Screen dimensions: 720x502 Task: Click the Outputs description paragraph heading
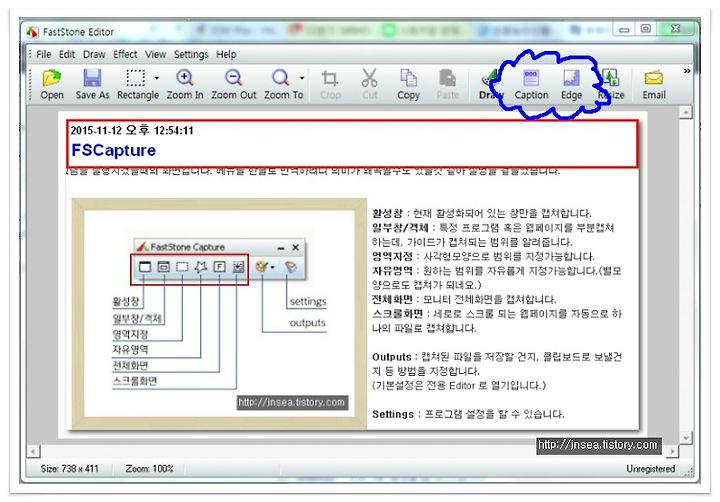(392, 357)
